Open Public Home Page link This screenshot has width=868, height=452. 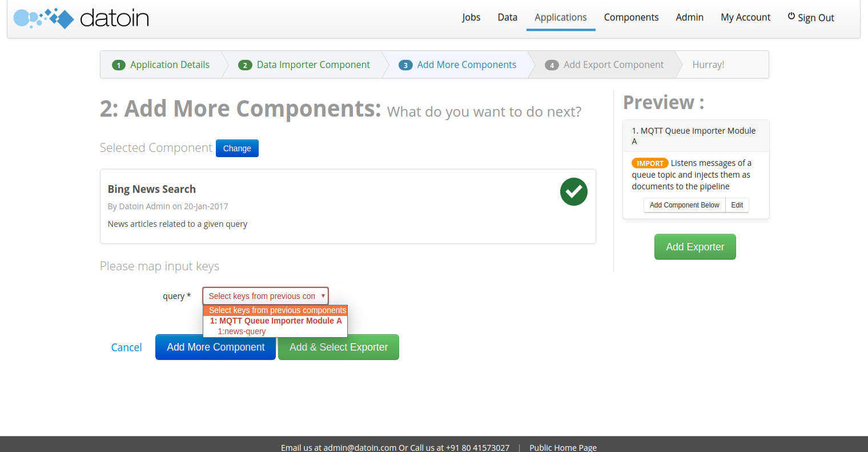pos(563,447)
